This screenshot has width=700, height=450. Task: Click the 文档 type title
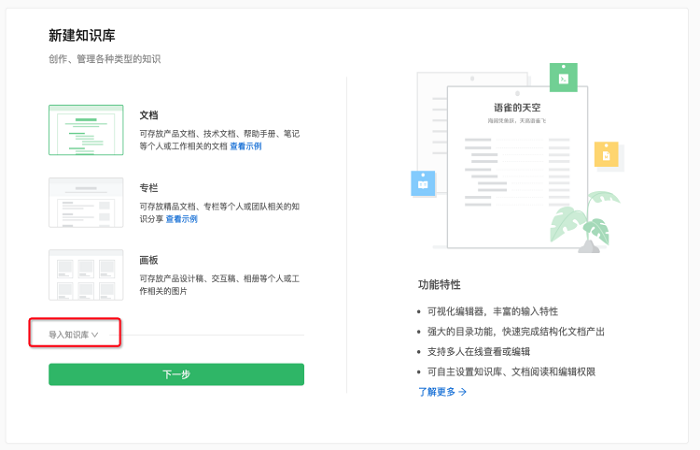pos(149,115)
